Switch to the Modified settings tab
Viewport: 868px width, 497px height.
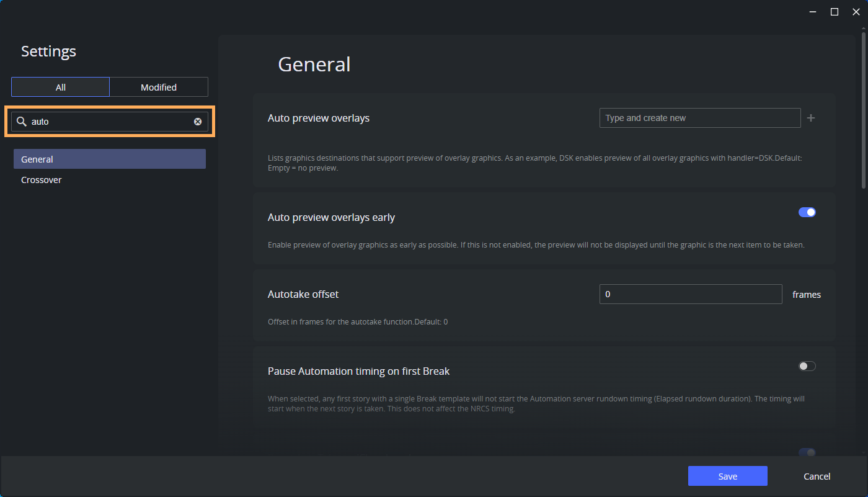click(159, 87)
